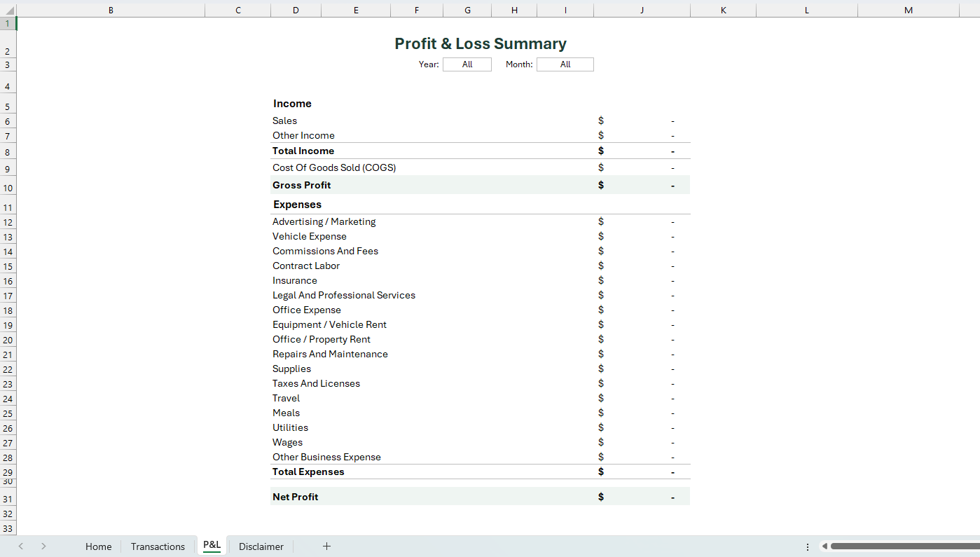Viewport: 980px width, 557px height.
Task: Select the P&L sheet tab
Action: (x=212, y=545)
